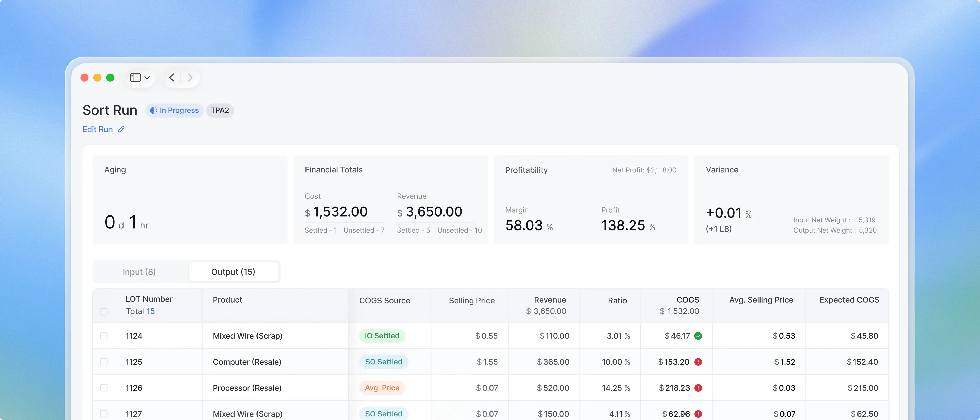Tick the select-all header checkbox
The image size is (980, 420).
pyautogui.click(x=104, y=312)
